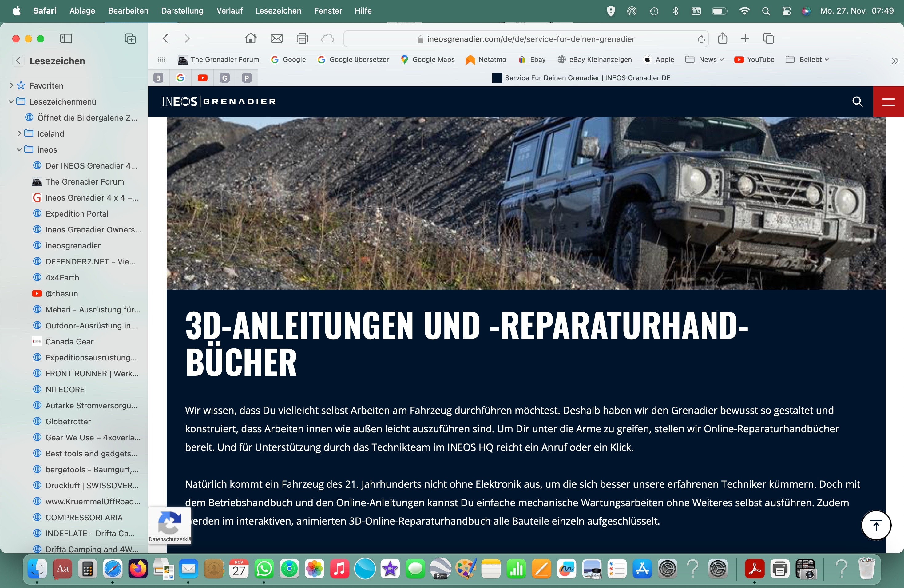Expand the Favoriten folder
This screenshot has width=904, height=588.
click(x=11, y=85)
